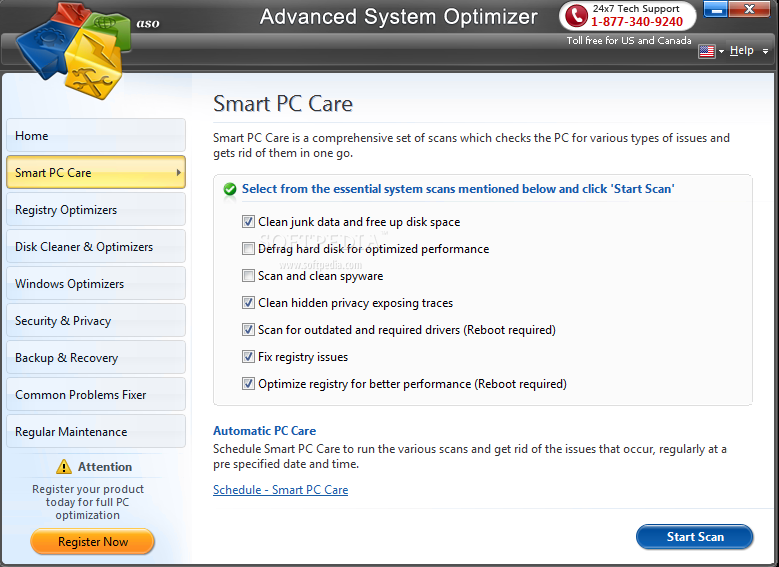
Task: Open Regular Maintenance section
Action: tap(96, 431)
